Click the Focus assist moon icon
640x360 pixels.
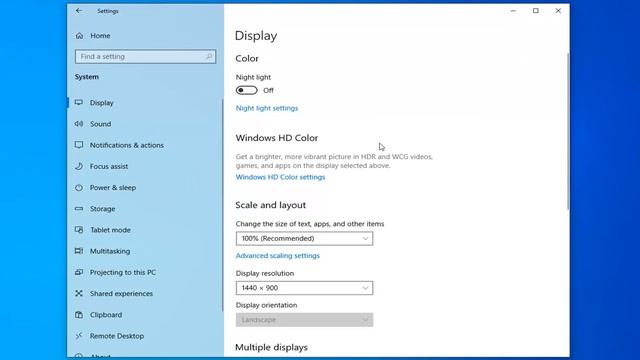[79, 166]
